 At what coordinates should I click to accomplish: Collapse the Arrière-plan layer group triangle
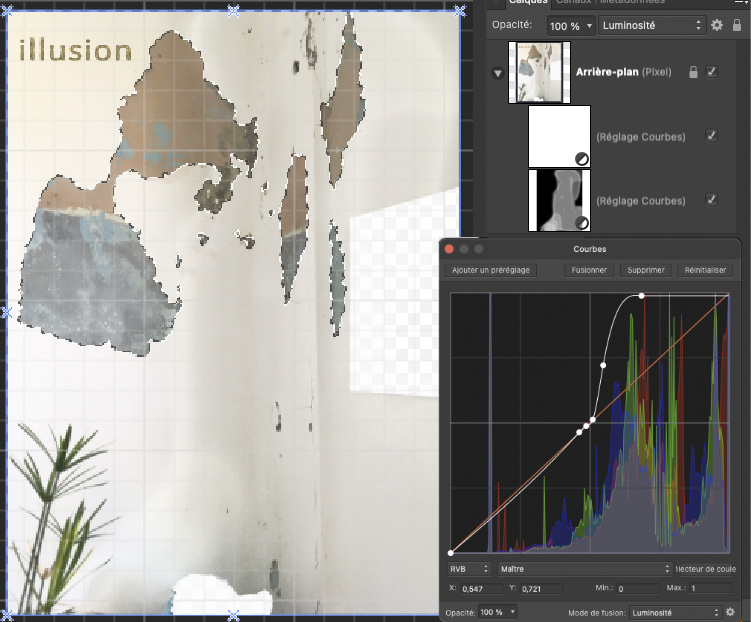coord(498,73)
